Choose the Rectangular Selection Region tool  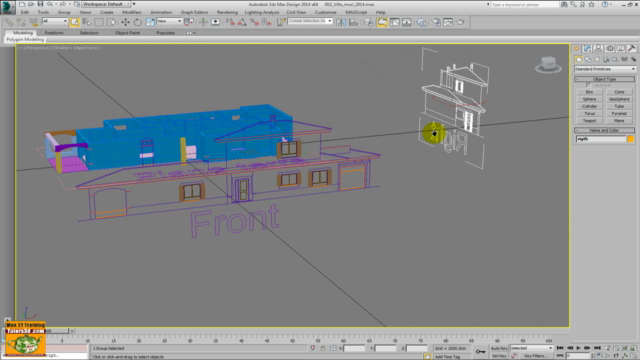tap(99, 22)
